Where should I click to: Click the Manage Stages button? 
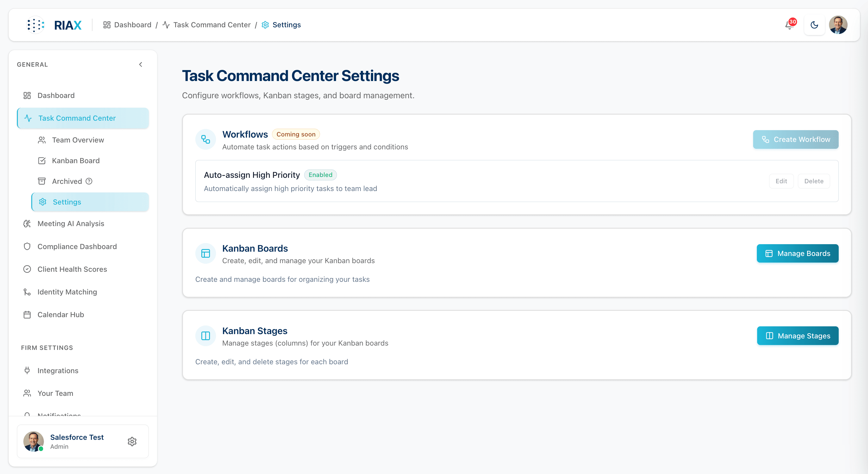(798, 336)
